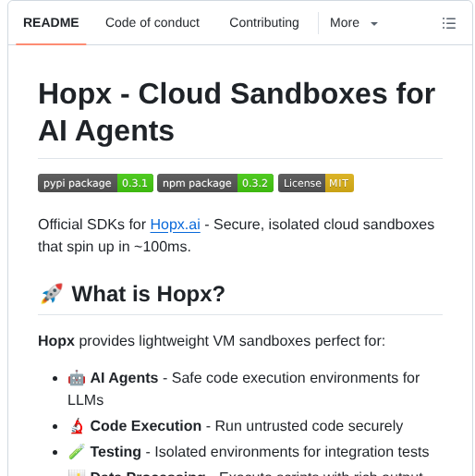Click the microscope emoji beside Code Execution
The height and width of the screenshot is (476, 475).
(77, 426)
